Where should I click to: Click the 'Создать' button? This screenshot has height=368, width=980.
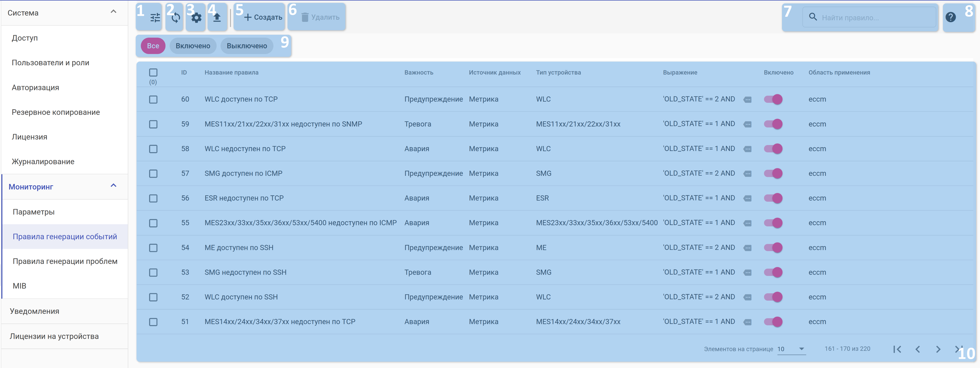[x=263, y=18]
